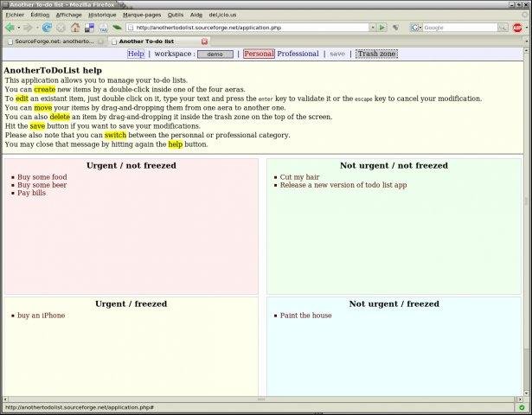This screenshot has width=532, height=415.
Task: Click the highlighted word 'delete' in help
Action: [x=60, y=117]
